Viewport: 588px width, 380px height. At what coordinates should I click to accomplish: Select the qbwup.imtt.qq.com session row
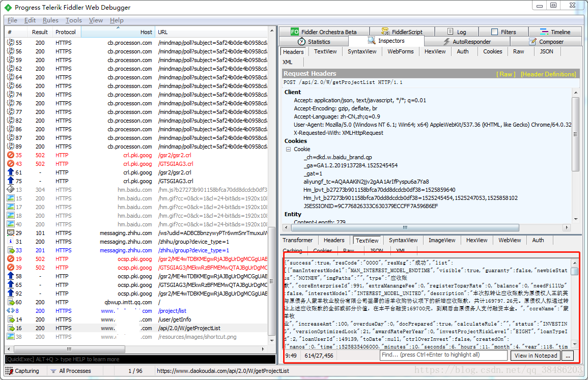[x=137, y=302]
